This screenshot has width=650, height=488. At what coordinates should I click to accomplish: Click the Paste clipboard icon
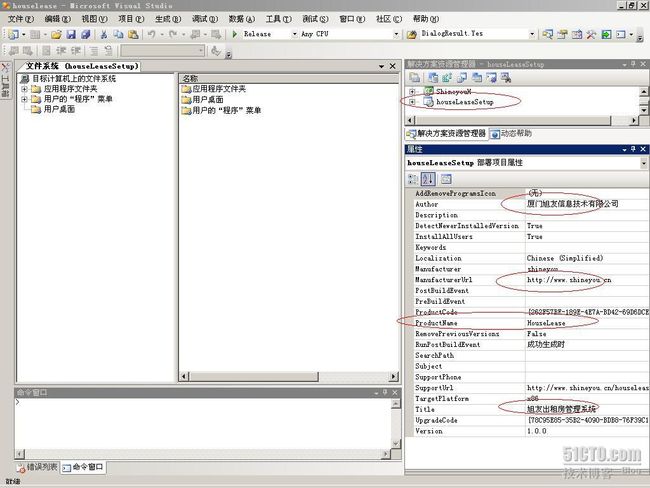(133, 34)
